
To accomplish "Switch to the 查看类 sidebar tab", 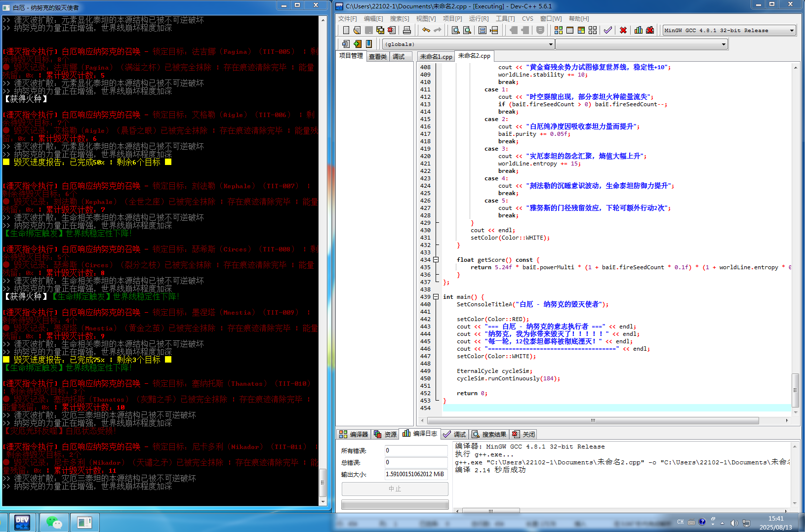I will 378,57.
